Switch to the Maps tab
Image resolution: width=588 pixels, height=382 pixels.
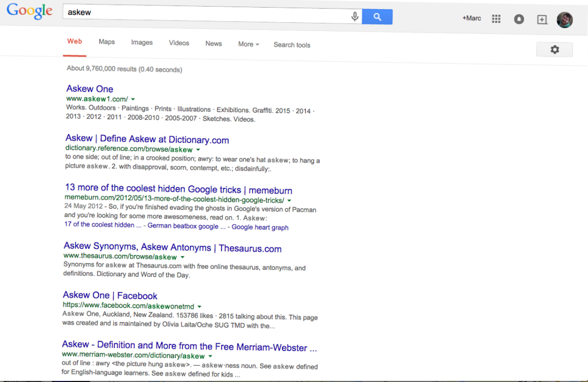(107, 41)
